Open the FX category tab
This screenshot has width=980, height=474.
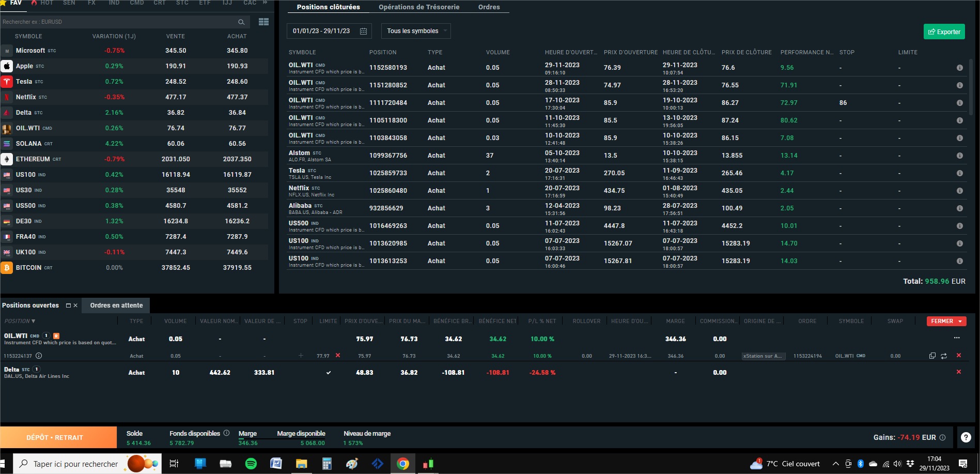pos(91,3)
